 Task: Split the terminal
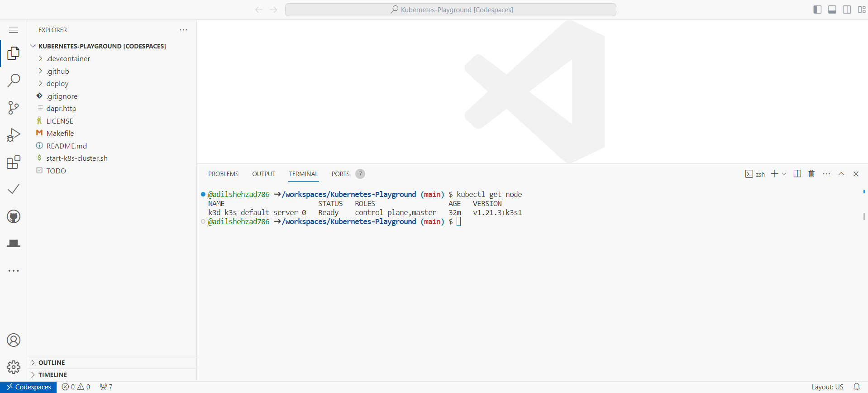(797, 174)
